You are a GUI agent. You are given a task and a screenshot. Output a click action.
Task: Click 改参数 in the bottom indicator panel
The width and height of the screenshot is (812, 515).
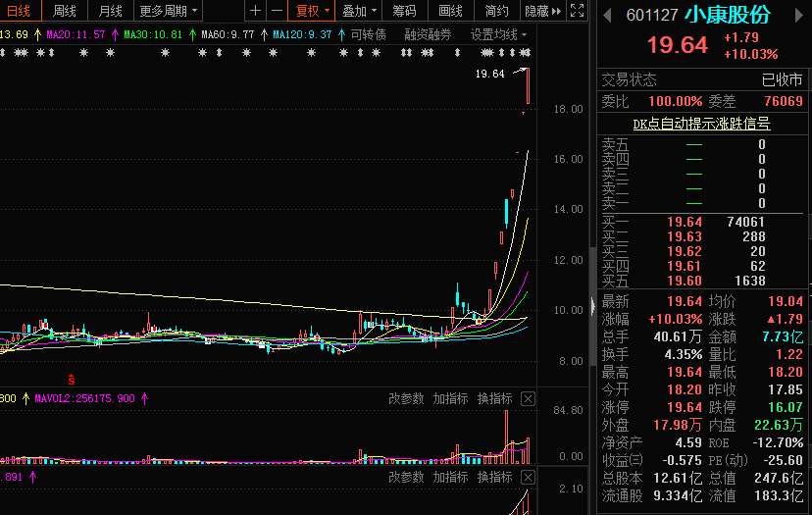pyautogui.click(x=406, y=477)
